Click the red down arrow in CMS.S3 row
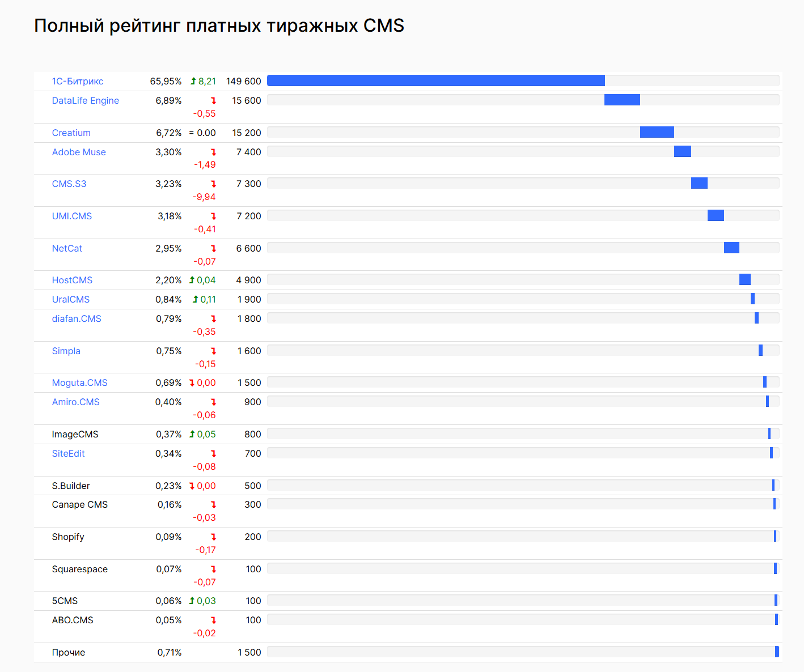Screen dimensions: 804x672 (x=213, y=184)
